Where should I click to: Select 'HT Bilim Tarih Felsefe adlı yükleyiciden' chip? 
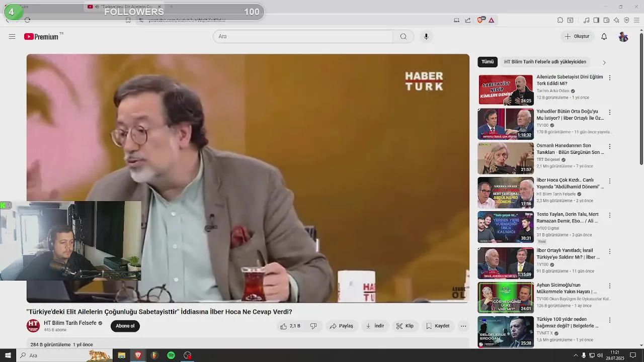pyautogui.click(x=545, y=62)
